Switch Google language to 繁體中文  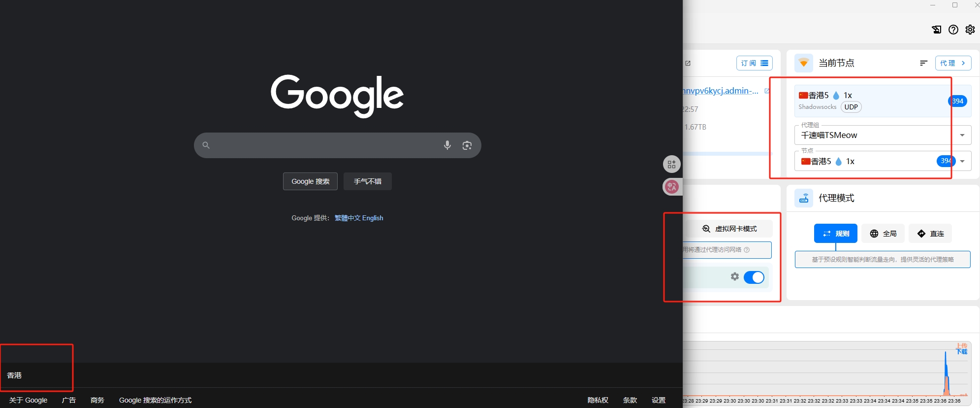click(348, 218)
